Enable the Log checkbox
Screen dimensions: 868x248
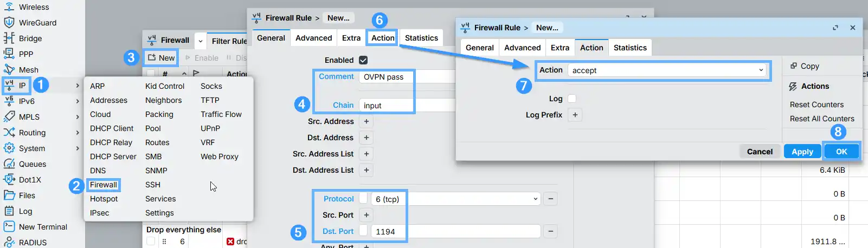pos(572,99)
